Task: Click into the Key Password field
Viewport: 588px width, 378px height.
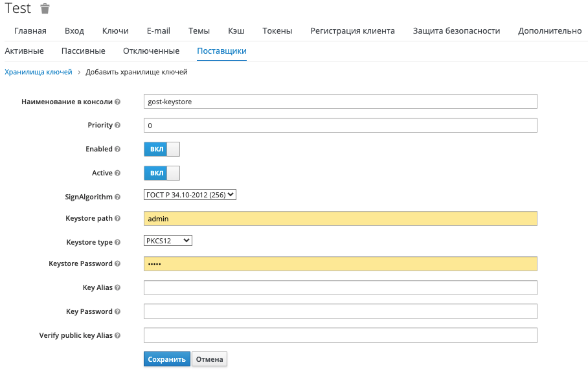Action: click(x=340, y=311)
